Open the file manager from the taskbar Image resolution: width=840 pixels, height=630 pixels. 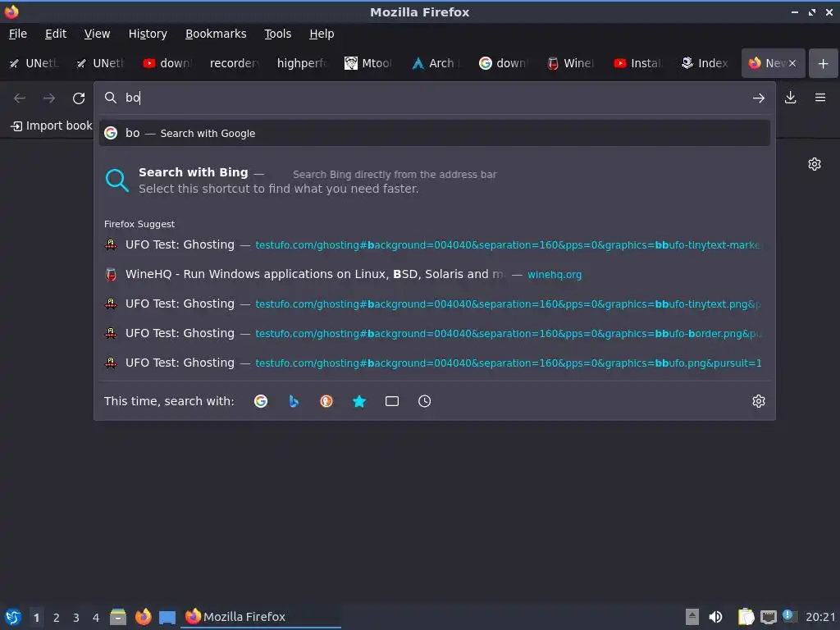[x=118, y=617]
